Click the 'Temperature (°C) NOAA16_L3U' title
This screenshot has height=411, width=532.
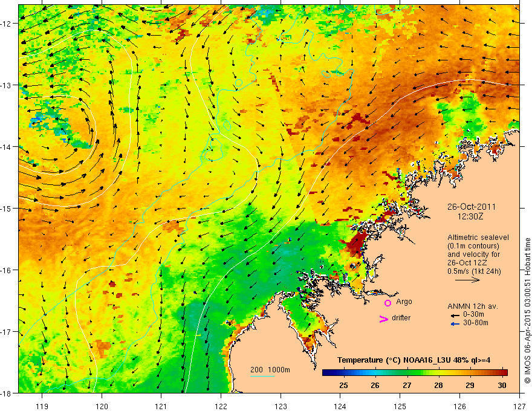394,360
